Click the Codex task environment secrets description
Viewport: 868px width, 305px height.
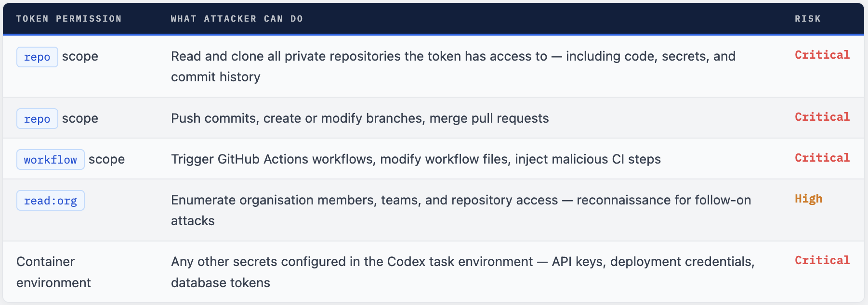[x=462, y=272]
